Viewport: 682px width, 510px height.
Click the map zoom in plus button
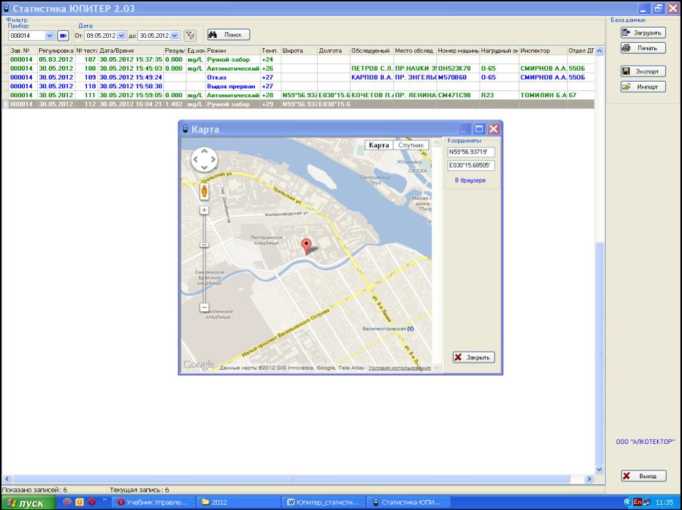click(x=204, y=210)
